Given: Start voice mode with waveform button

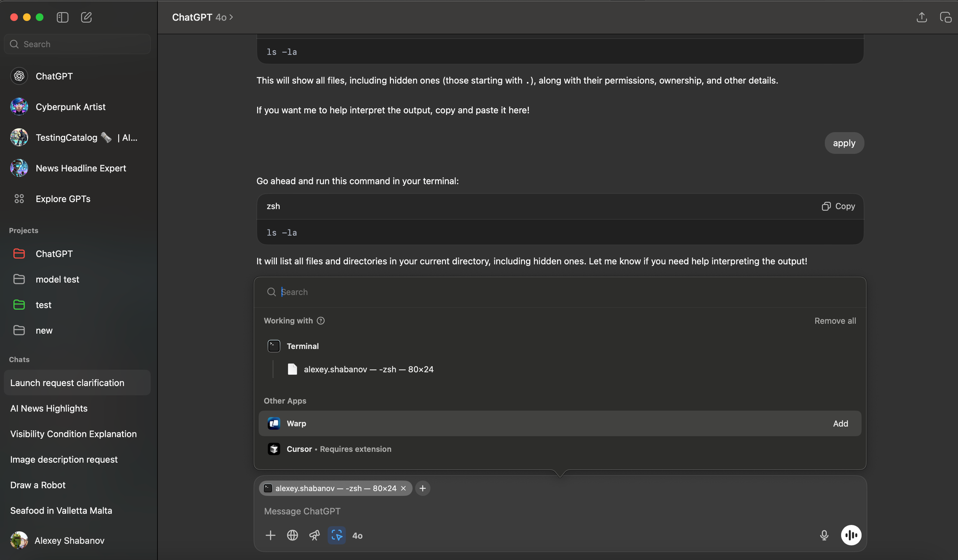Looking at the screenshot, I should tap(851, 536).
